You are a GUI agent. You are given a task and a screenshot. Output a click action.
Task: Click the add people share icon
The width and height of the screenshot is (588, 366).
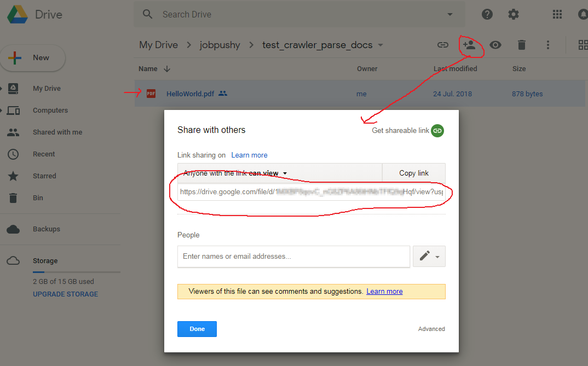469,45
